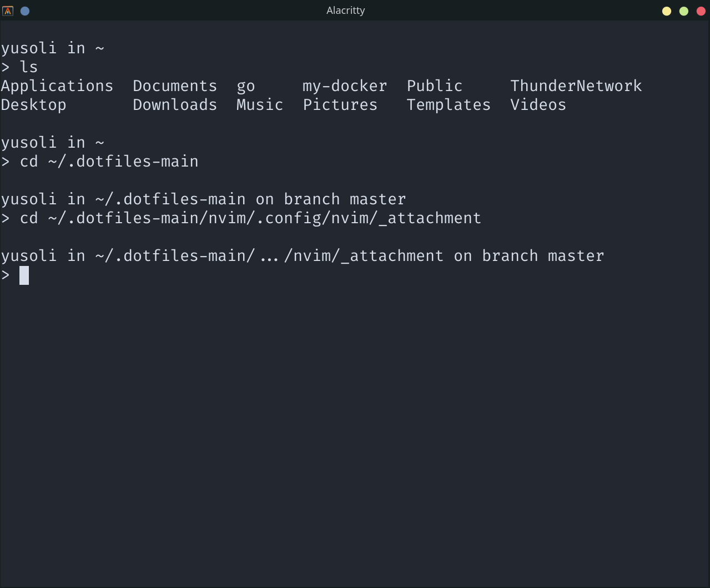Click the Templates directory name
Viewport: 710px width, 588px height.
[x=449, y=105]
